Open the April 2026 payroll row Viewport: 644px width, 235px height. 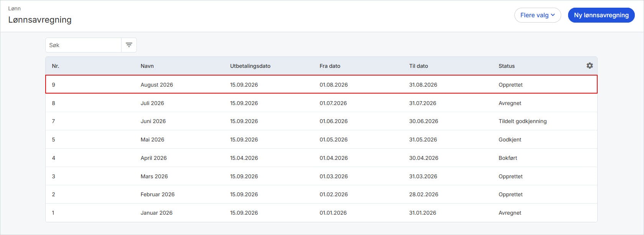[x=321, y=158]
